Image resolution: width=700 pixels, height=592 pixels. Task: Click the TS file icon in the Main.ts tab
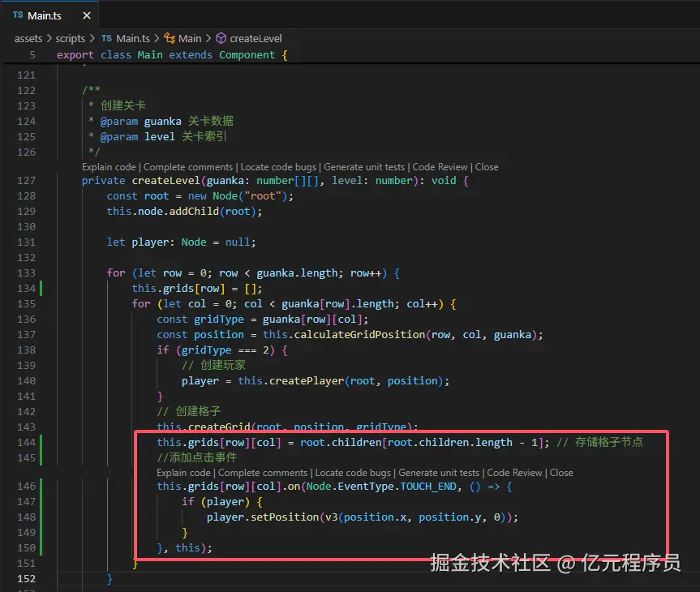point(18,15)
